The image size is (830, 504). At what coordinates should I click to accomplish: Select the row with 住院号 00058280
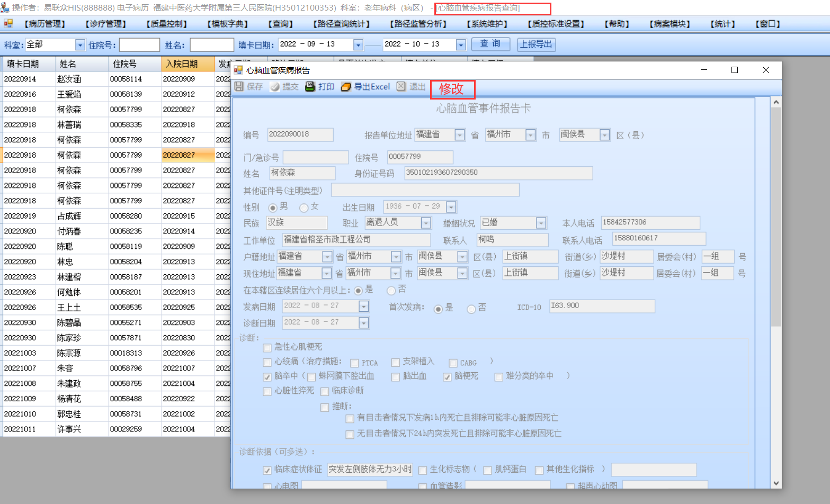pos(115,217)
